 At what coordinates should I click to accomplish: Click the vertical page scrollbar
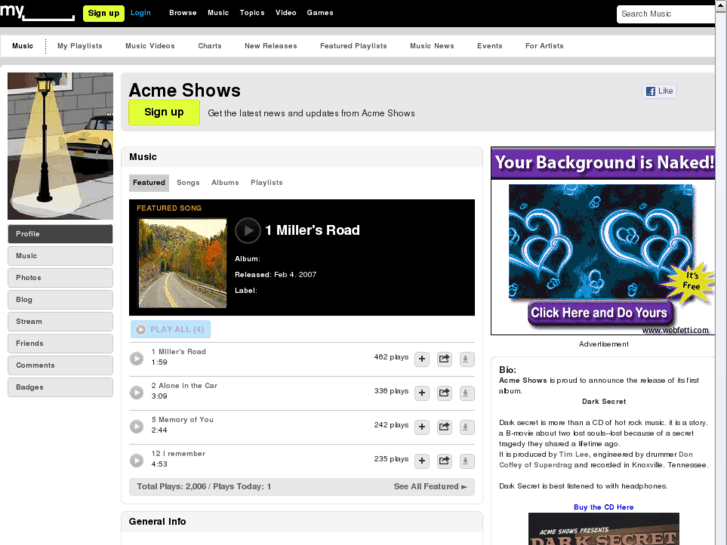pyautogui.click(x=721, y=278)
